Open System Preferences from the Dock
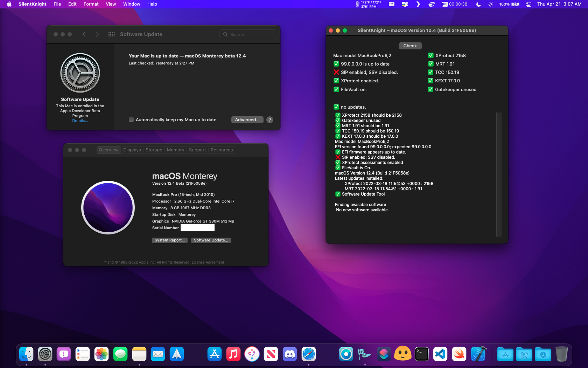 pyautogui.click(x=45, y=354)
